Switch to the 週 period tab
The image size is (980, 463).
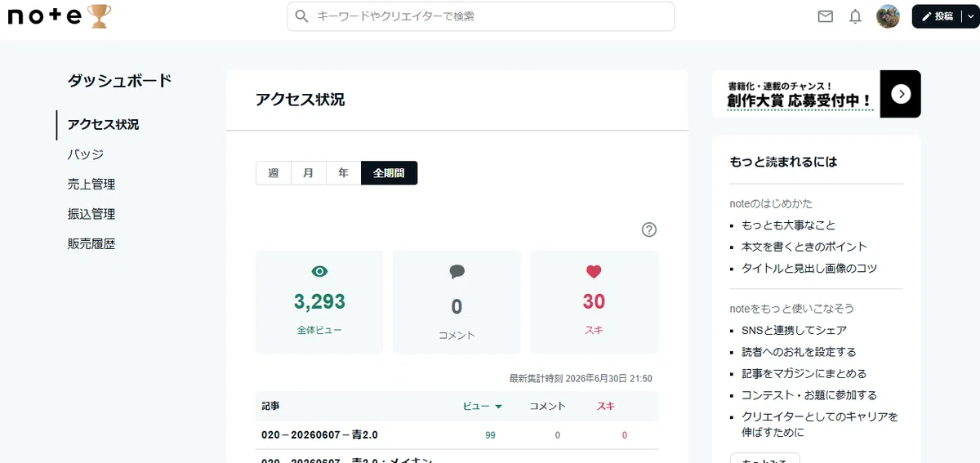tap(274, 173)
